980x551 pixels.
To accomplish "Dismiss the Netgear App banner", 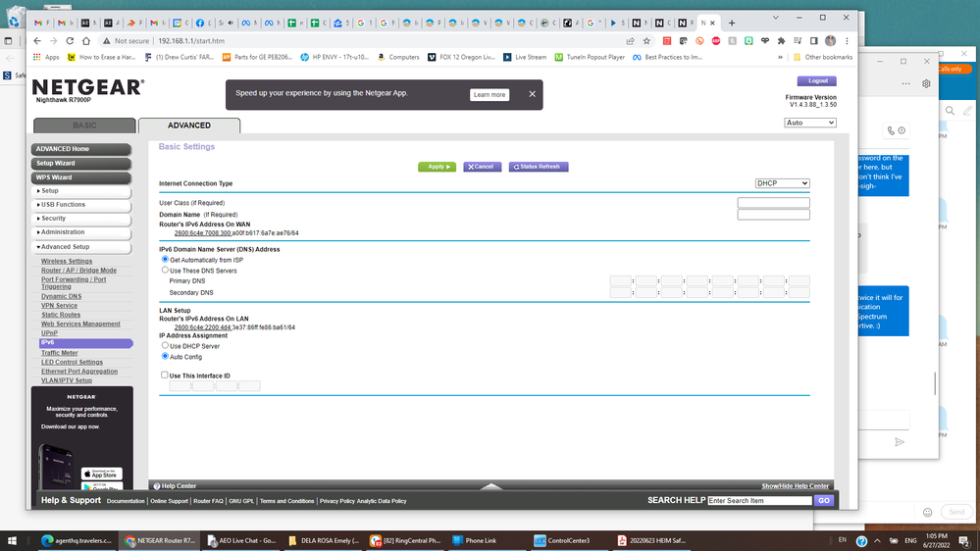I will point(532,94).
